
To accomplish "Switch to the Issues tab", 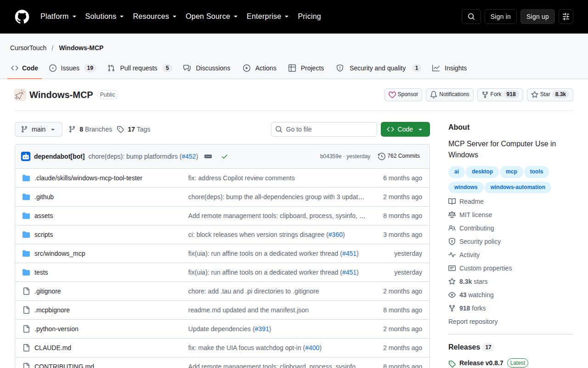I will click(x=72, y=68).
